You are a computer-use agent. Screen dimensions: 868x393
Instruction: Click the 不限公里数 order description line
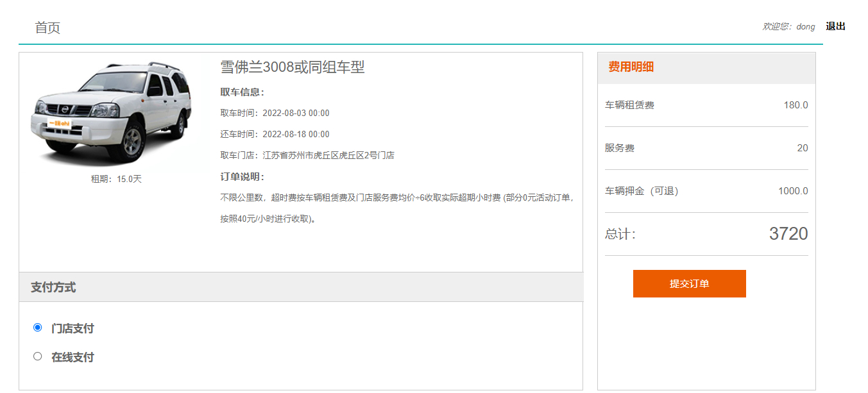396,198
